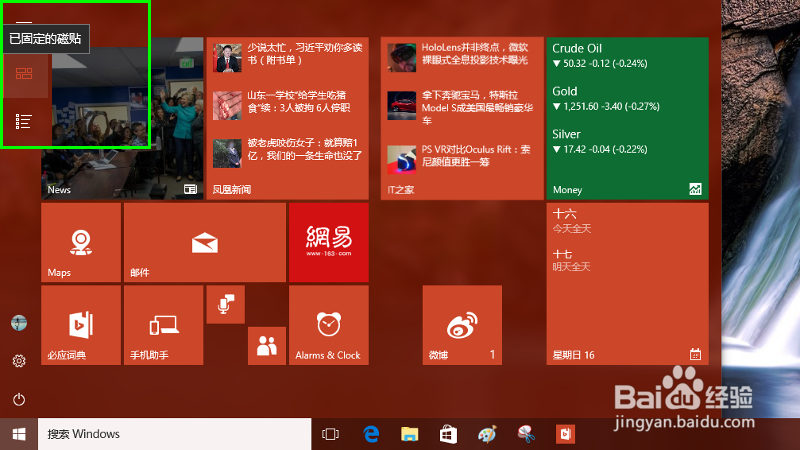This screenshot has height=450, width=800.
Task: Open the Tesla Model S headline
Action: click(477, 108)
